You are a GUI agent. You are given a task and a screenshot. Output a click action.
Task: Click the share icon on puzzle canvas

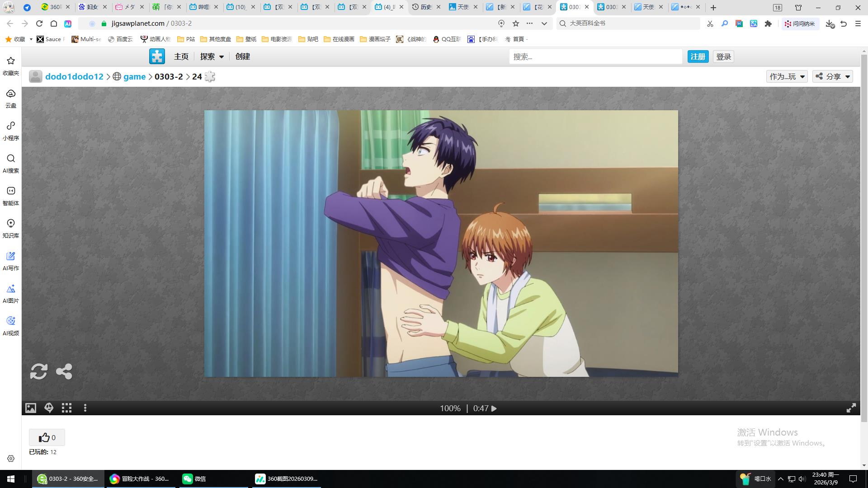click(x=64, y=371)
